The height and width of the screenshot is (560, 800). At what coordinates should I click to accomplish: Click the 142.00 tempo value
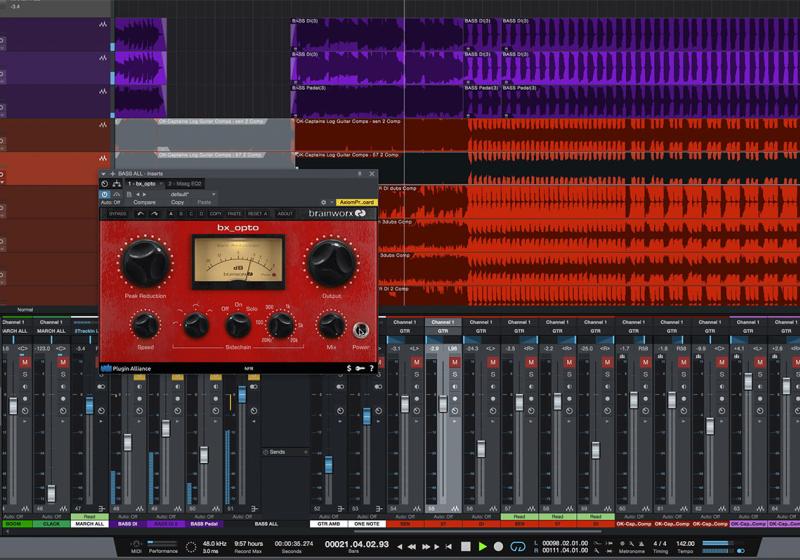point(685,544)
